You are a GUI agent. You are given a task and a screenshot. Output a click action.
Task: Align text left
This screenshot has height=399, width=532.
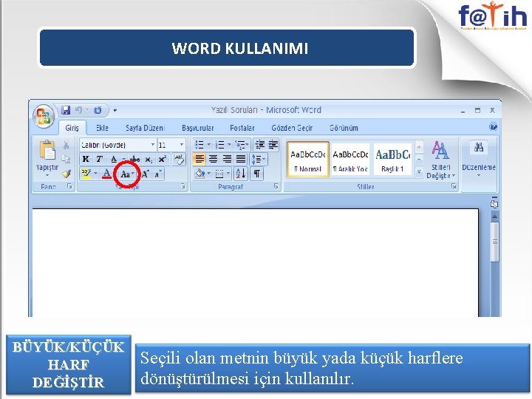199,159
